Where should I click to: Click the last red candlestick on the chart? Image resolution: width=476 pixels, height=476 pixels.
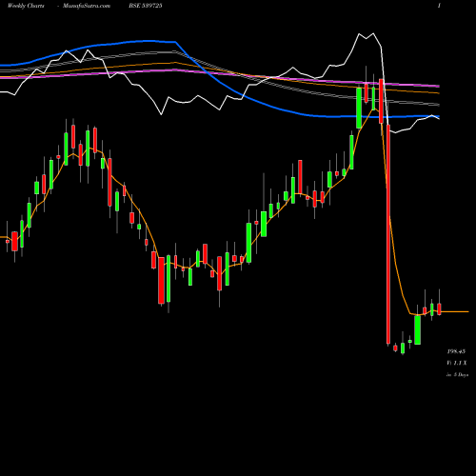point(439,309)
